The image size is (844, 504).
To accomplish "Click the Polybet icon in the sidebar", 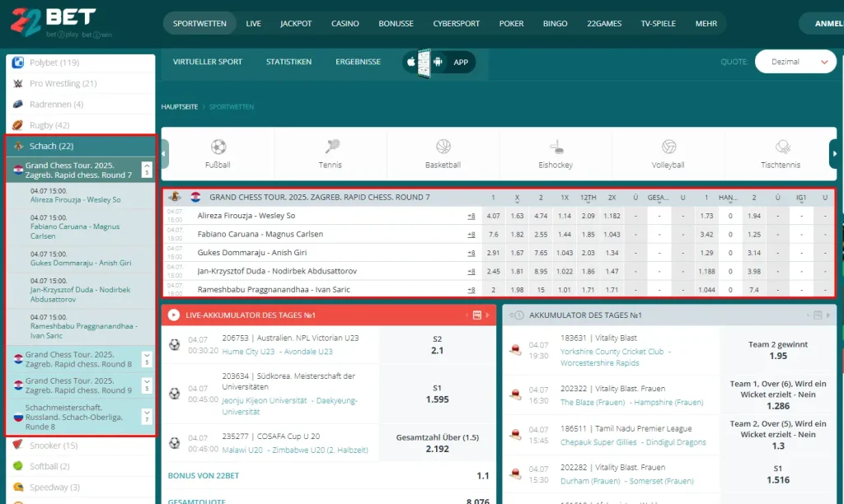I will (x=18, y=63).
